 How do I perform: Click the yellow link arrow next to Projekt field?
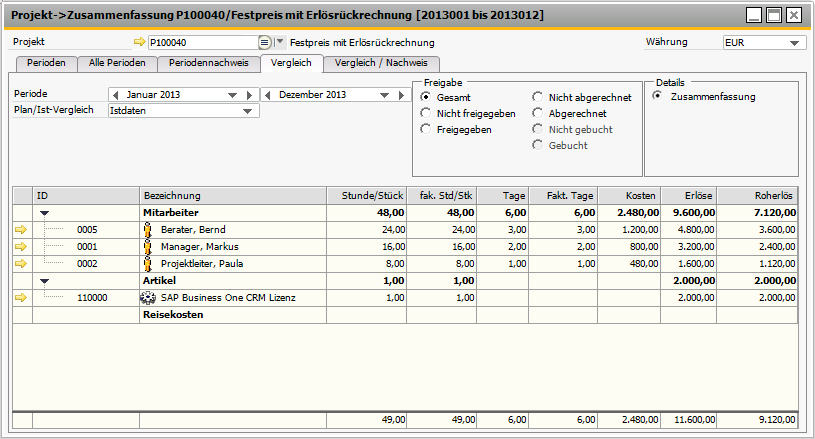pyautogui.click(x=139, y=43)
